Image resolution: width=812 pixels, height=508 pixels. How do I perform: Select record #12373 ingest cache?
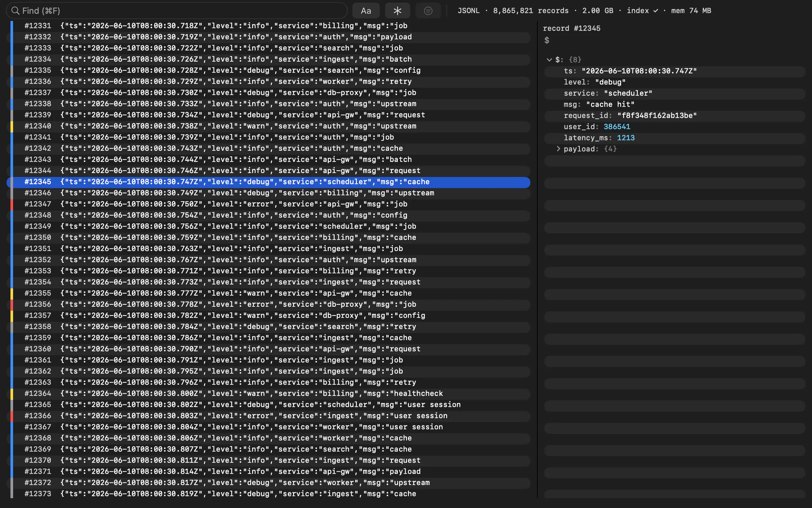pos(268,494)
